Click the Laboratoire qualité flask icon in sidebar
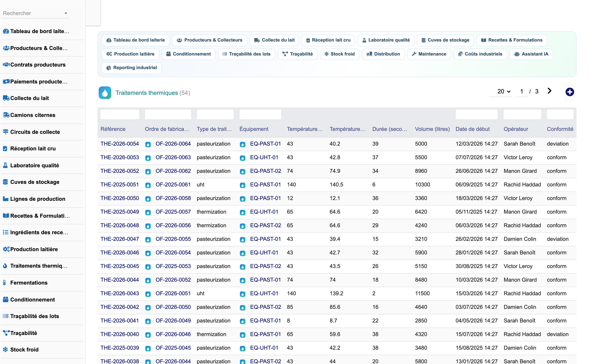The image size is (589, 364). tap(5, 165)
